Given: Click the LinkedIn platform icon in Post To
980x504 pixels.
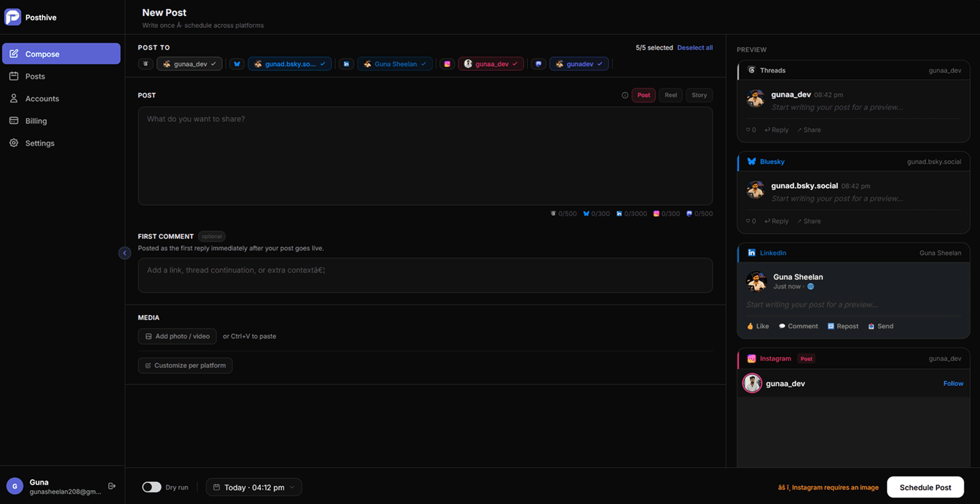Looking at the screenshot, I should 346,64.
